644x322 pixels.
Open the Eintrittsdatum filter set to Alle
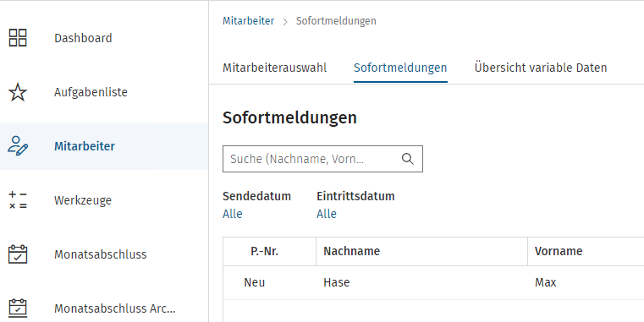tap(327, 214)
